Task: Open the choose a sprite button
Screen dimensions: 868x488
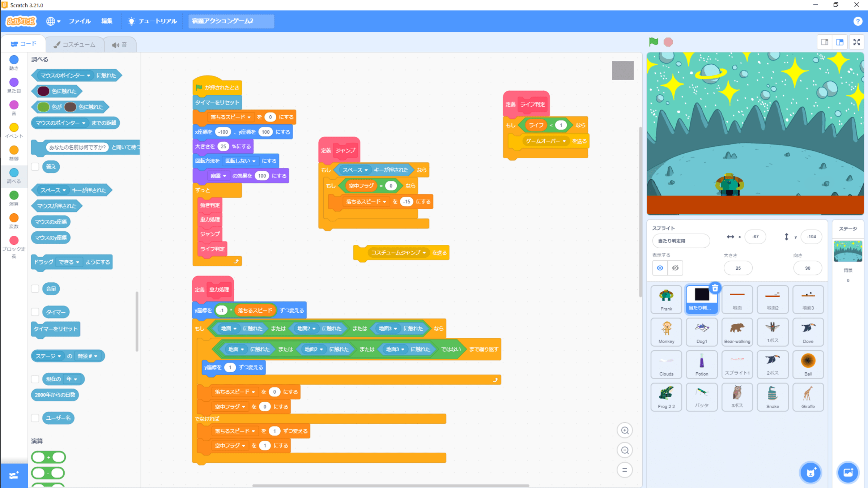Action: pyautogui.click(x=810, y=472)
